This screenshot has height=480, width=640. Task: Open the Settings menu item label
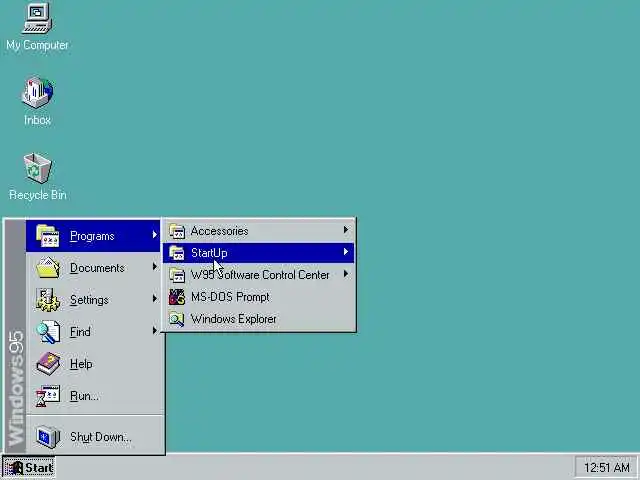[x=89, y=300]
